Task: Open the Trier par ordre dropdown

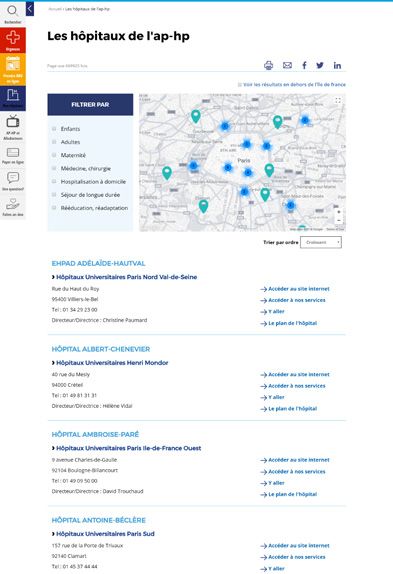Action: coord(321,242)
